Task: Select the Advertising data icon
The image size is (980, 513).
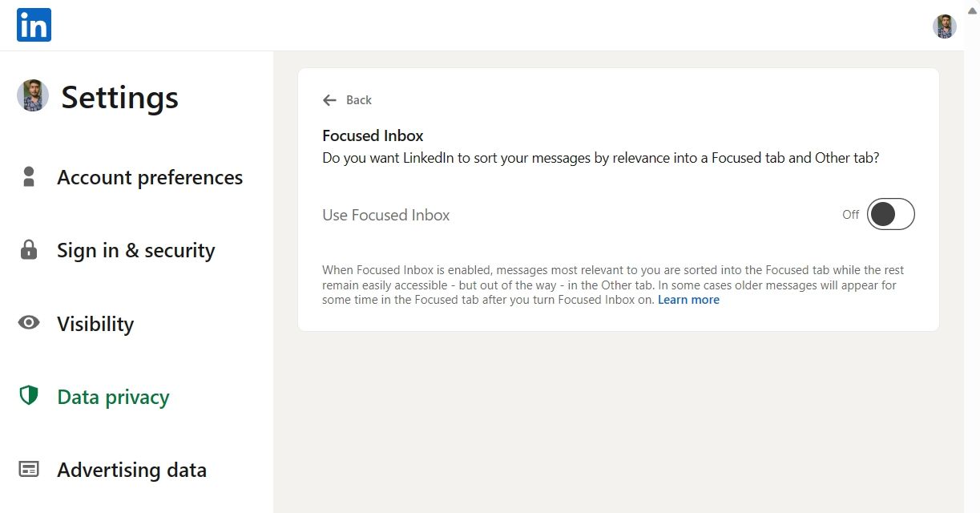Action: [29, 469]
